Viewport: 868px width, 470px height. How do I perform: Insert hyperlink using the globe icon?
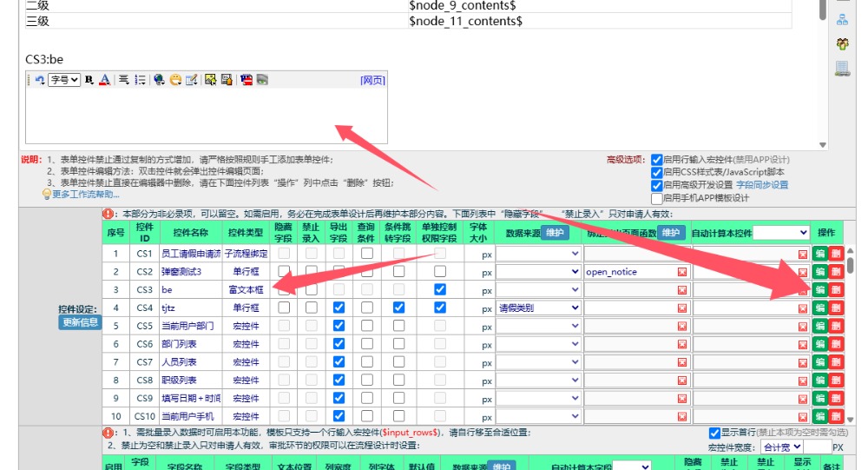(159, 80)
